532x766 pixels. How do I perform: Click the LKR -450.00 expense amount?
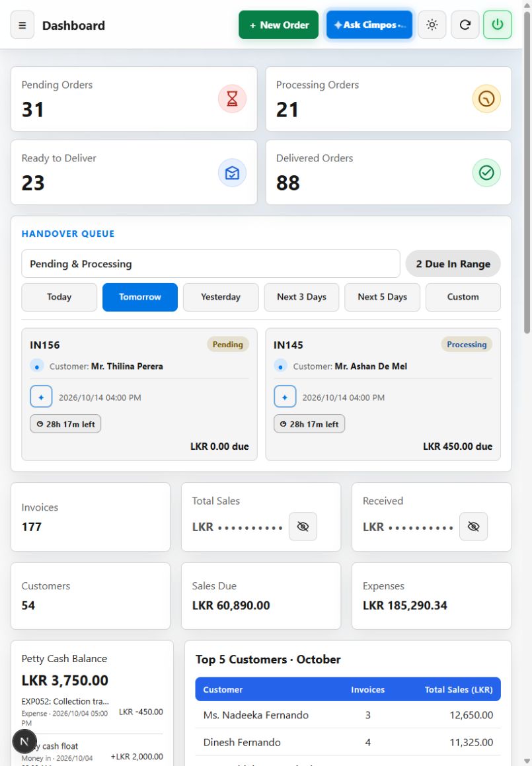pos(141,712)
